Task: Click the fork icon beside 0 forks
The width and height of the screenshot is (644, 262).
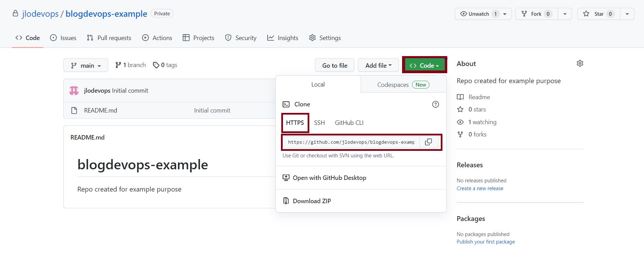Action: 460,134
